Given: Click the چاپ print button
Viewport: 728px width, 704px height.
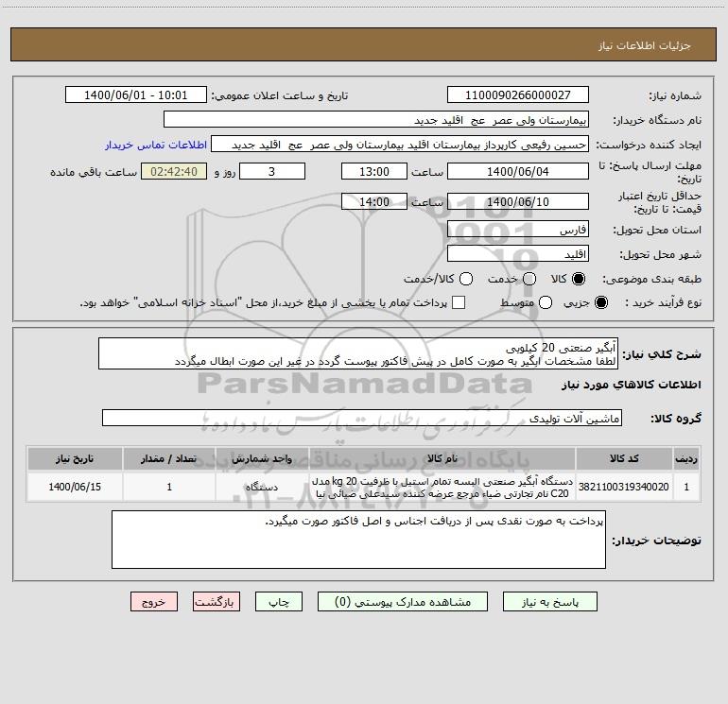Looking at the screenshot, I should click(279, 601).
